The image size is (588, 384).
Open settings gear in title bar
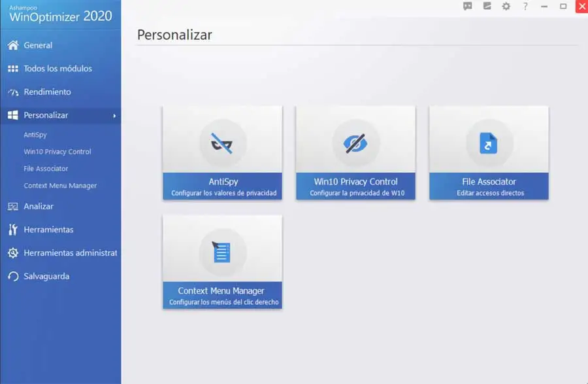[506, 6]
